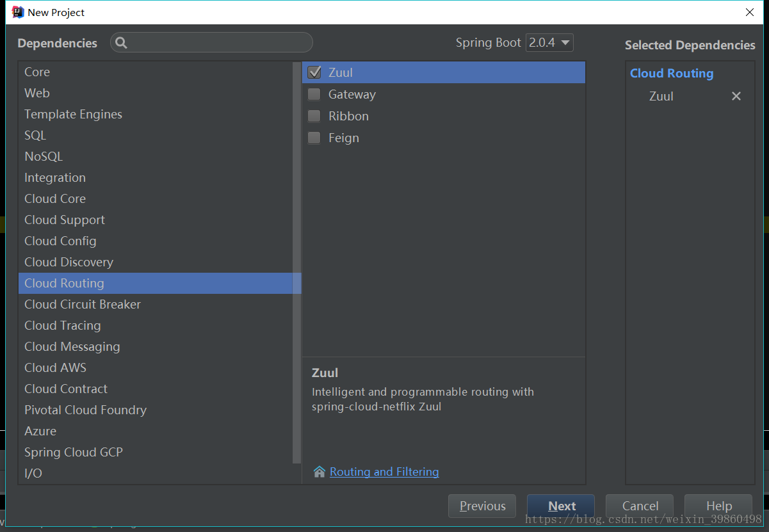Select the Cloud AWS category
Viewport: 769px width, 532px height.
click(x=156, y=367)
